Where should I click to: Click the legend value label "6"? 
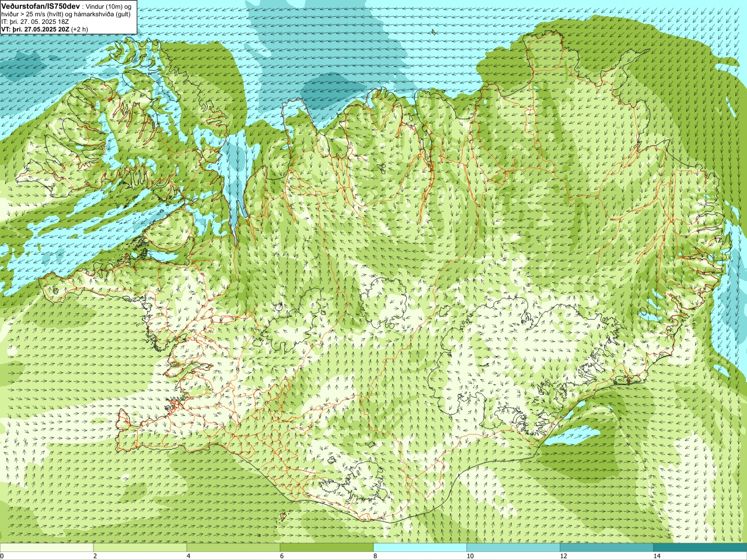coord(282,556)
